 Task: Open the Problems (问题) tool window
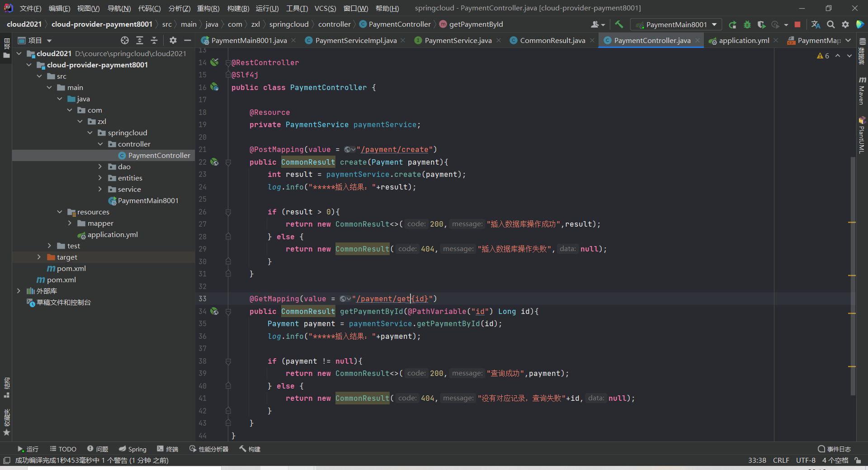coord(98,449)
